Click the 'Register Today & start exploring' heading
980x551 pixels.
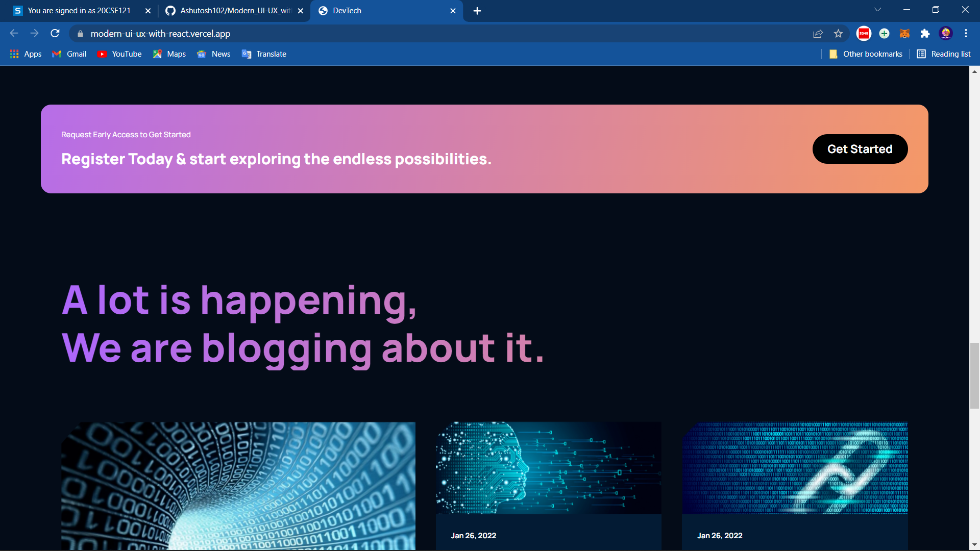[276, 159]
